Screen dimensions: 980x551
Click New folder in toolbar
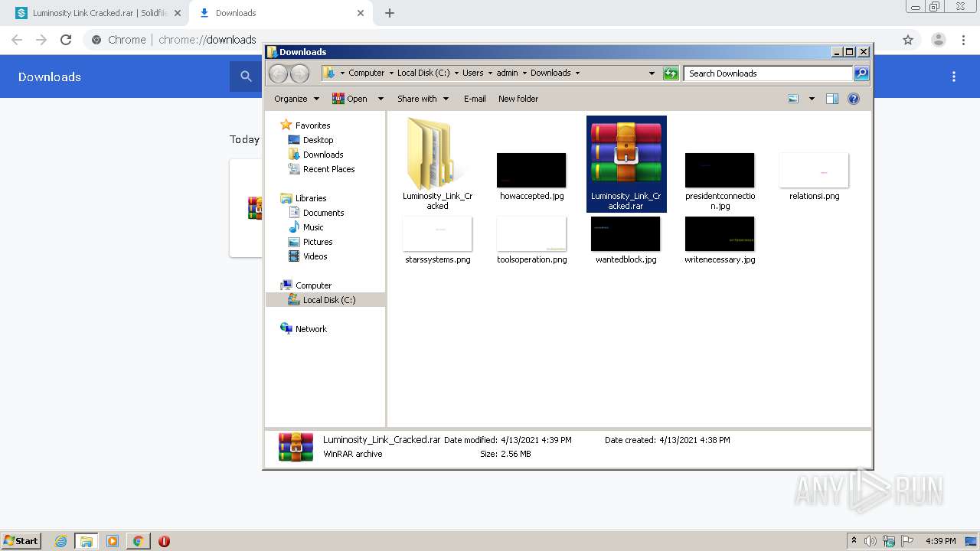pos(518,99)
